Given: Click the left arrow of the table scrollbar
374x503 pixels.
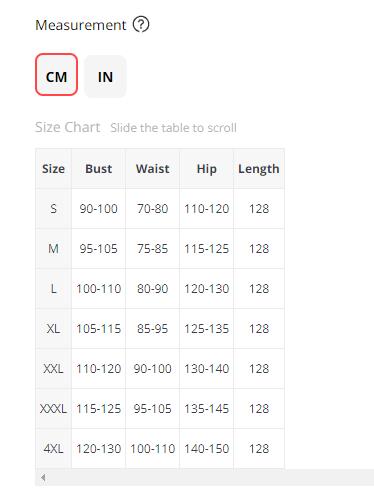Looking at the screenshot, I should tap(43, 477).
